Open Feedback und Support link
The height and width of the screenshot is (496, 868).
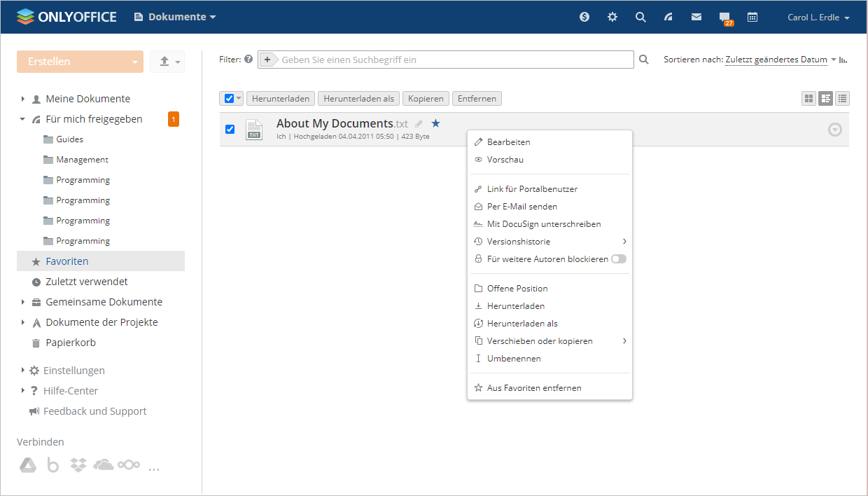click(x=87, y=411)
